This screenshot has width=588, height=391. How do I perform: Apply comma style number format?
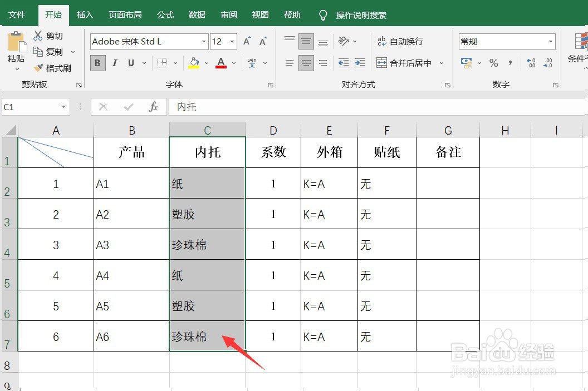(x=510, y=63)
